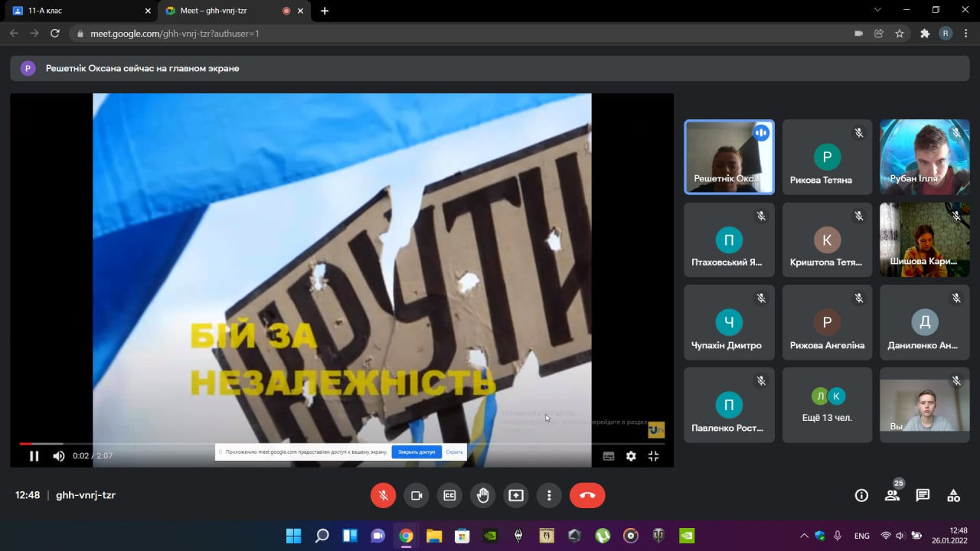Viewport: 980px width, 551px height.
Task: Click the Чупахін Дмитро participant tile
Action: point(729,322)
